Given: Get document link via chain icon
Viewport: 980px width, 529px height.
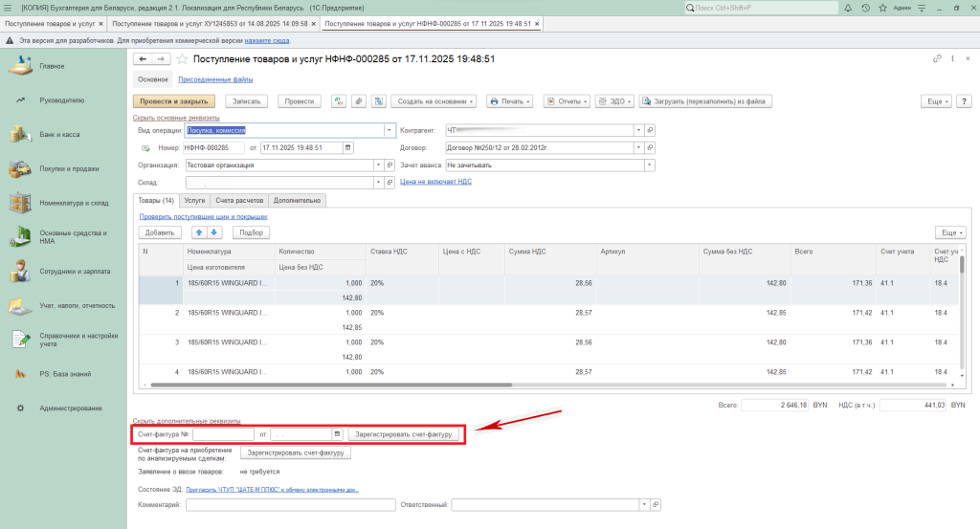Looking at the screenshot, I should click(x=938, y=59).
